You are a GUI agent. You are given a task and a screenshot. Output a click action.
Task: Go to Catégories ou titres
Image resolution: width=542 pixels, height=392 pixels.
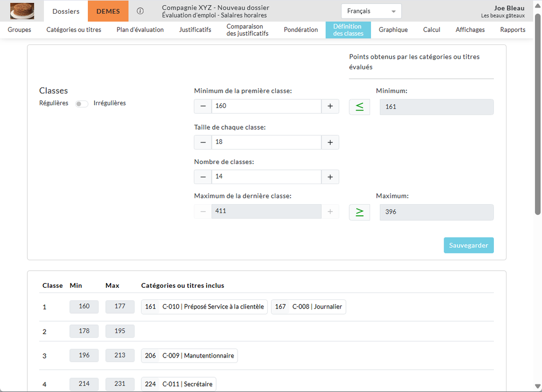74,30
